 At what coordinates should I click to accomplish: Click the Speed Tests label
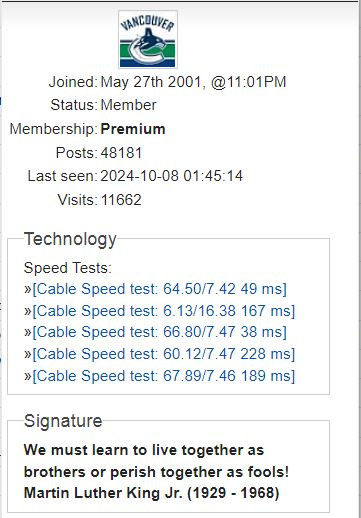68,268
